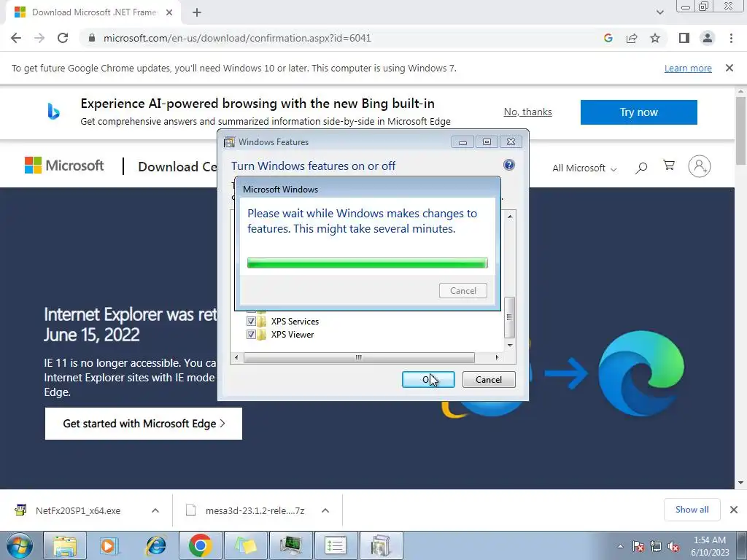Viewport: 747px width, 560px height.
Task: Expand mesa3d download options chevron
Action: [x=325, y=510]
